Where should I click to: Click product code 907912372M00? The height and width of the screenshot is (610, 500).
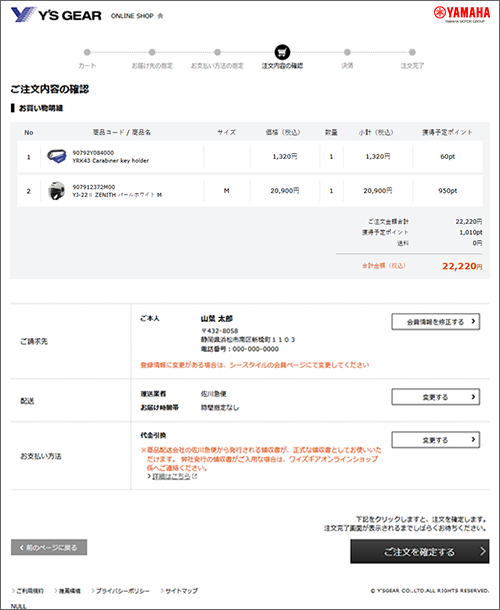(94, 187)
